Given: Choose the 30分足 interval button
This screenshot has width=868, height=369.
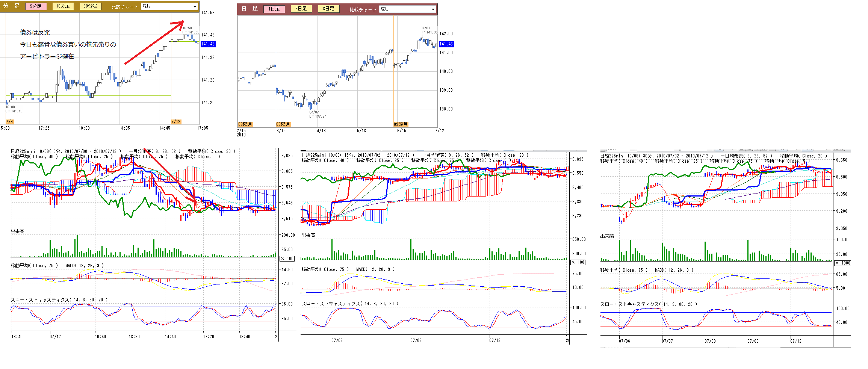Looking at the screenshot, I should [x=90, y=6].
